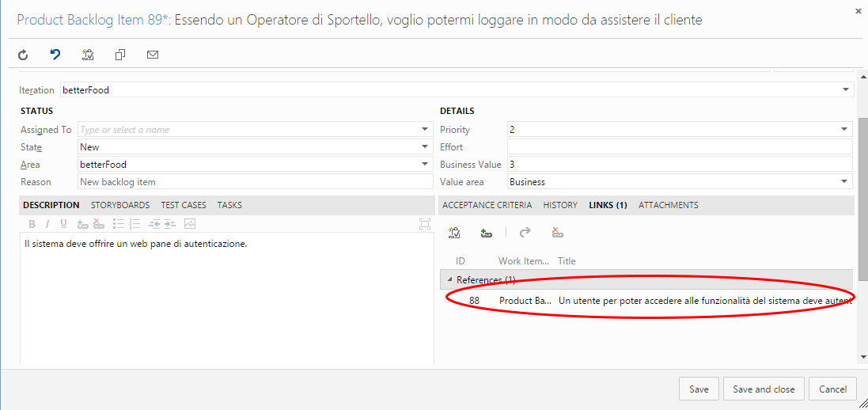The image size is (868, 410).
Task: Click scrollbar down arrow at bottom right
Action: 863,358
